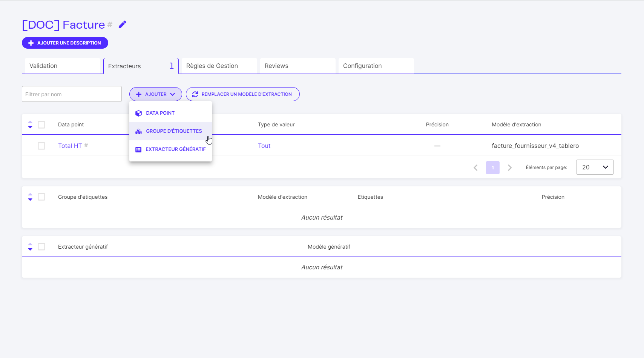
Task: Open the Ajouter dropdown button
Action: coord(155,94)
